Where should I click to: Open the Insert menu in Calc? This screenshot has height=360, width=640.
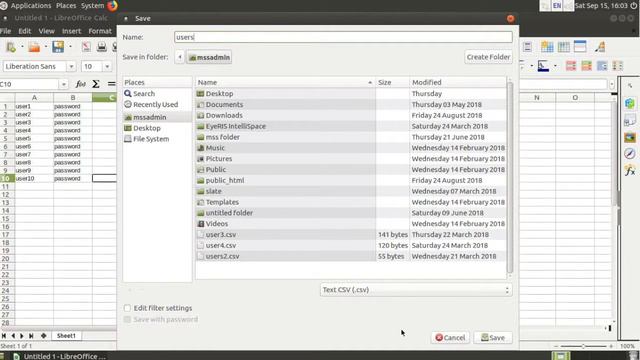click(71, 31)
